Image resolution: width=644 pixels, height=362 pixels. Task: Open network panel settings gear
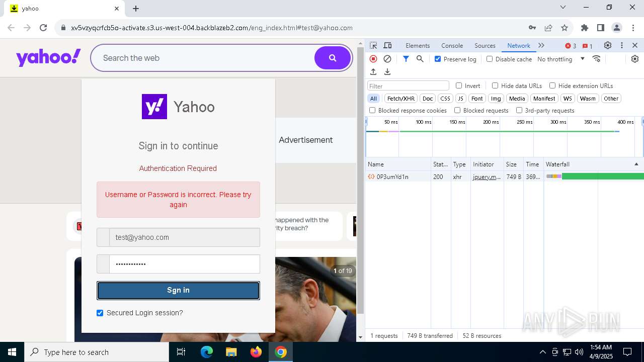[635, 59]
